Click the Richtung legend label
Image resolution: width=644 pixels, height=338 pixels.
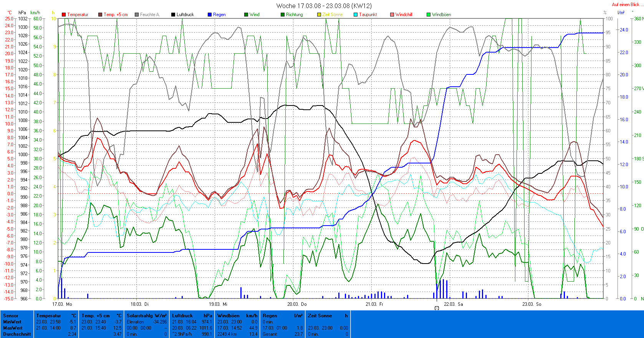click(294, 15)
